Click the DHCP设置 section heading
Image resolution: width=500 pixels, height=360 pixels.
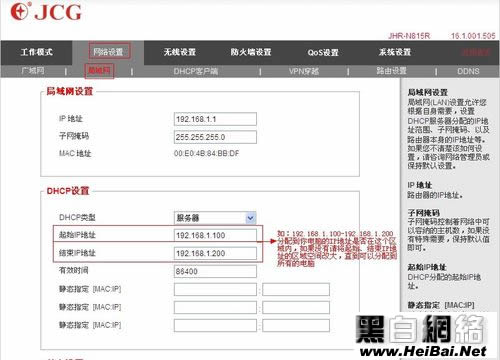coord(68,191)
